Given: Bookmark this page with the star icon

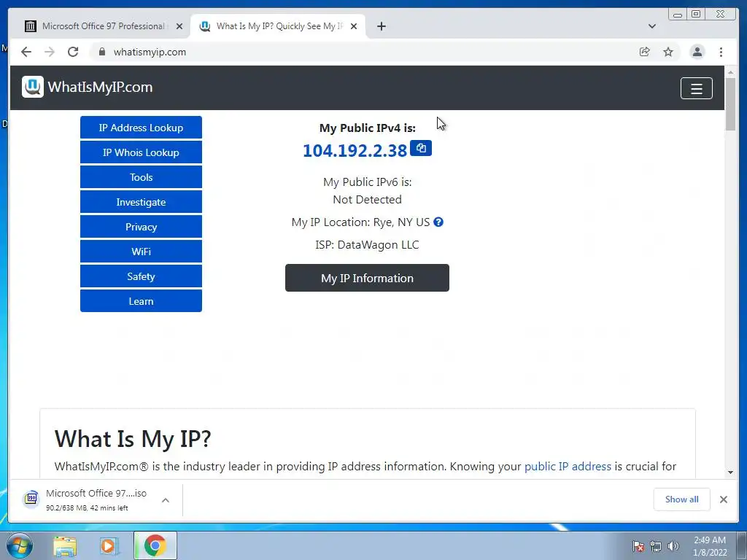Looking at the screenshot, I should pos(668,52).
